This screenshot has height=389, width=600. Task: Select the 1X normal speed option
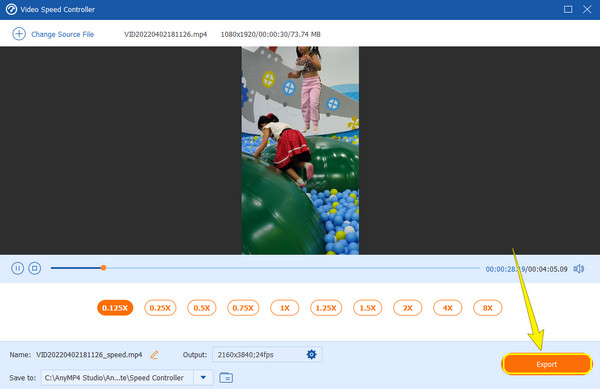click(x=285, y=308)
